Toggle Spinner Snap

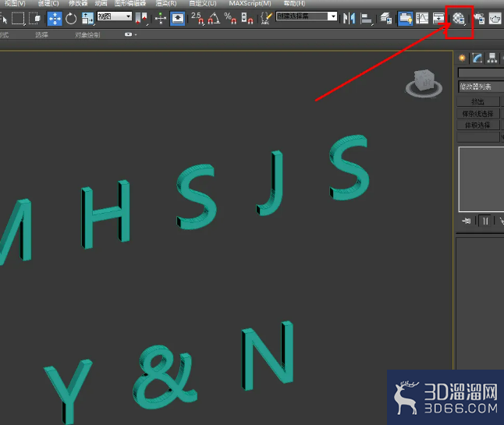(x=247, y=18)
